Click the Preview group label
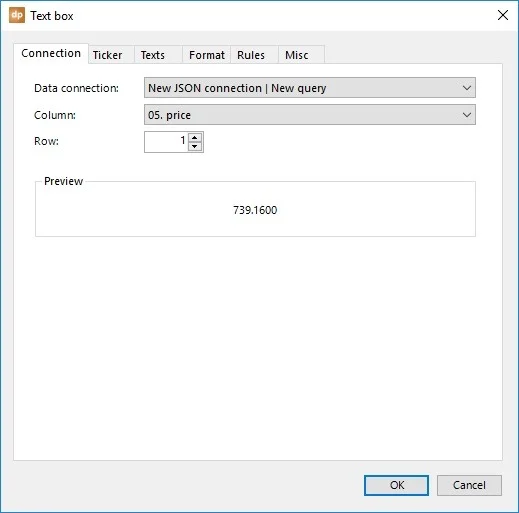Image resolution: width=519 pixels, height=513 pixels. pos(63,181)
